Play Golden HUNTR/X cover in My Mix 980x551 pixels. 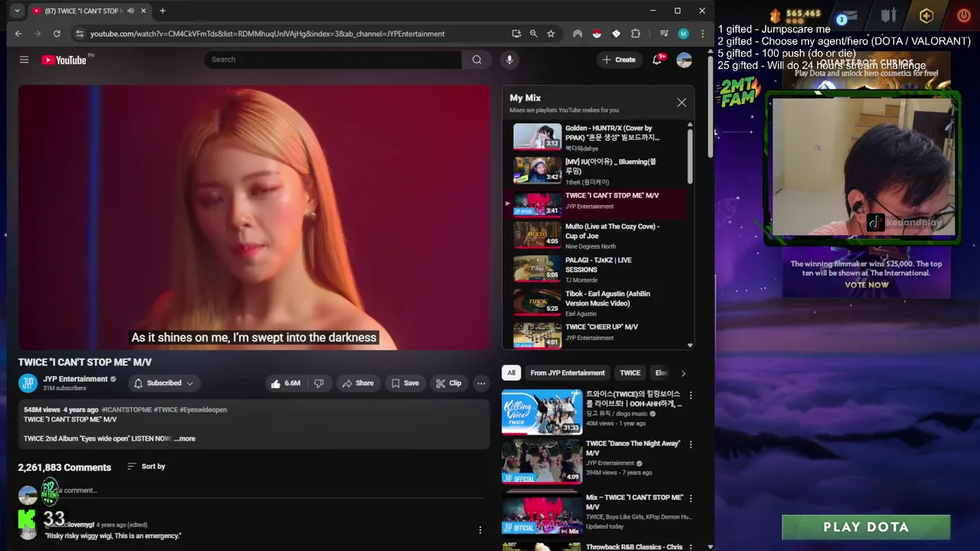[x=597, y=137]
